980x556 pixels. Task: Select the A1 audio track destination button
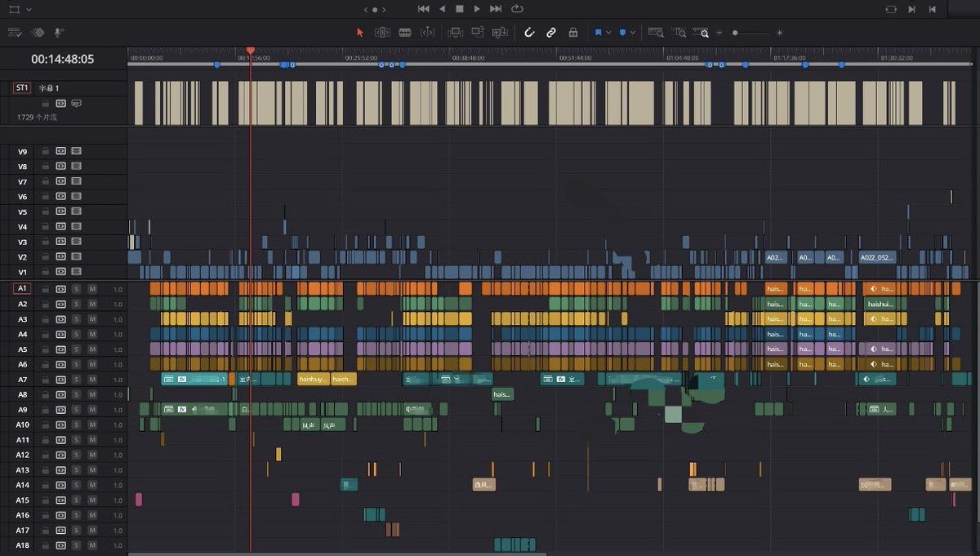22,288
